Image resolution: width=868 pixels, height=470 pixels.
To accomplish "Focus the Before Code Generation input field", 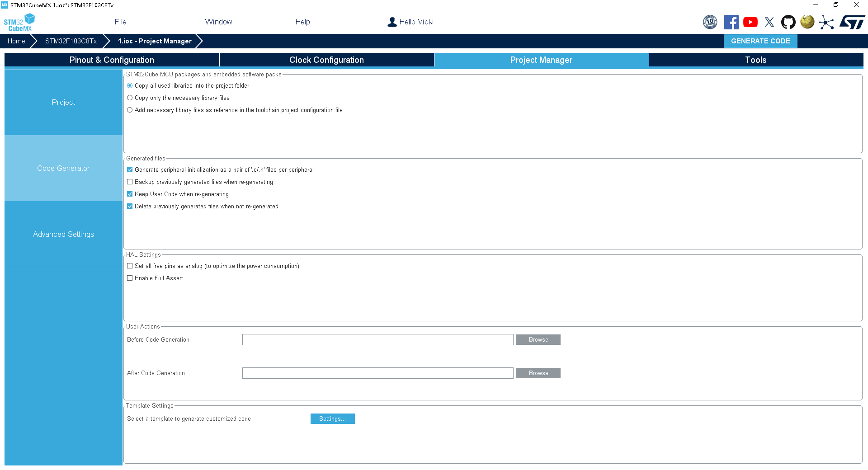I will click(x=377, y=339).
